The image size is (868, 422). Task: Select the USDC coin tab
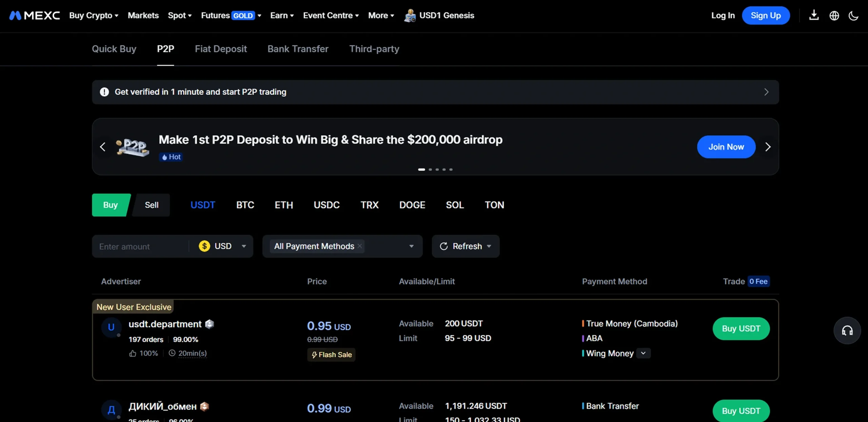pos(327,205)
